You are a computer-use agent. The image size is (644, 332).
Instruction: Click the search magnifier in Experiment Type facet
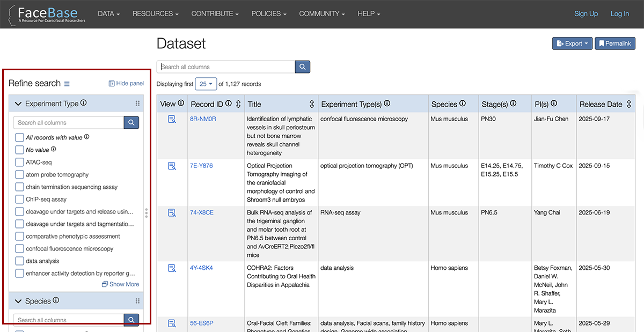[131, 122]
